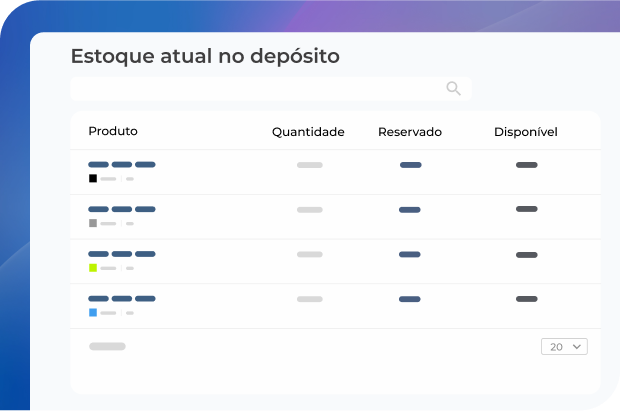Viewport: 620px width, 411px height.
Task: Click quantity value in the second row
Action: pyautogui.click(x=310, y=210)
